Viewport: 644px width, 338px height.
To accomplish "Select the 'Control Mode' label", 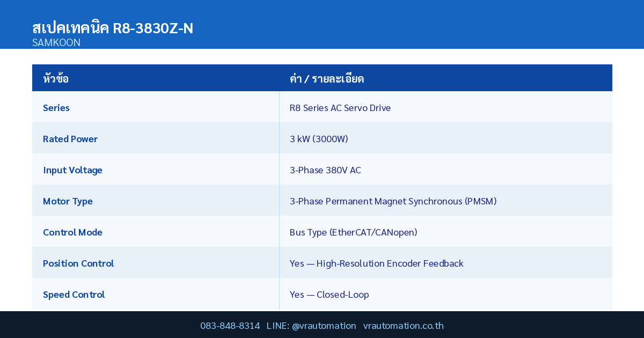I will 72,232.
